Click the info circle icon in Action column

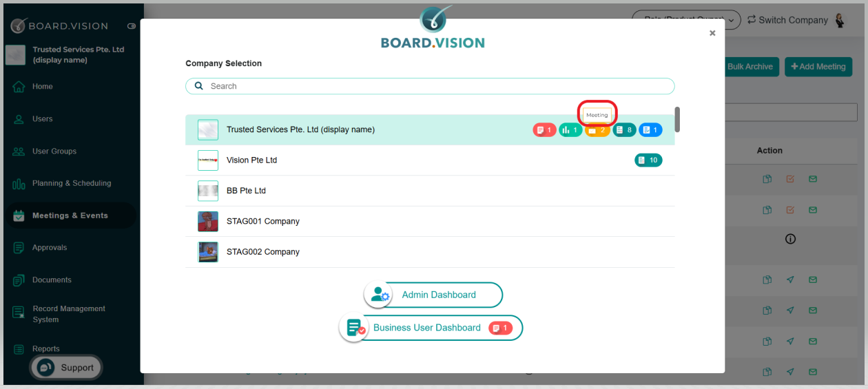click(x=790, y=239)
